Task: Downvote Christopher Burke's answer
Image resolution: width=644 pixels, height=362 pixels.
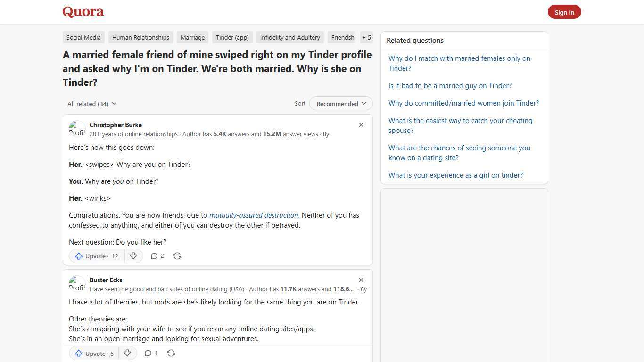Action: pos(133,256)
